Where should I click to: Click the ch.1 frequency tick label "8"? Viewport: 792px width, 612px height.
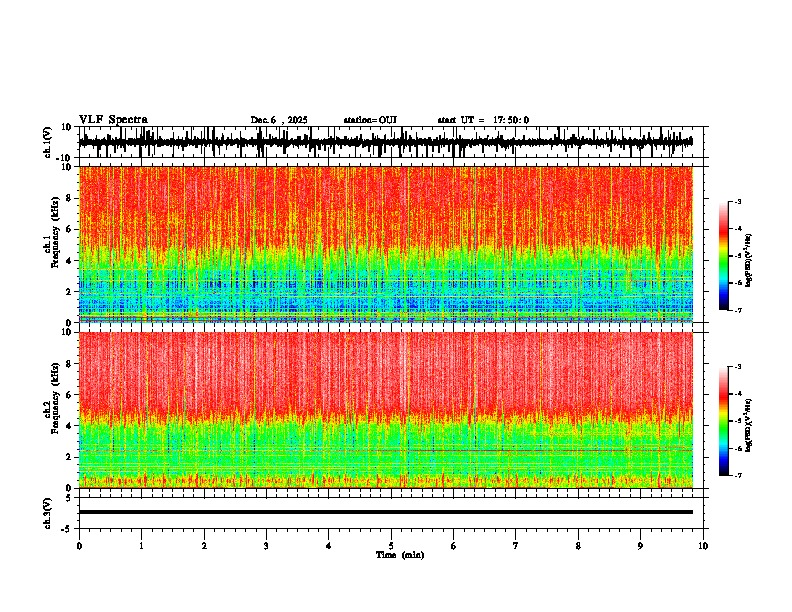click(x=69, y=198)
